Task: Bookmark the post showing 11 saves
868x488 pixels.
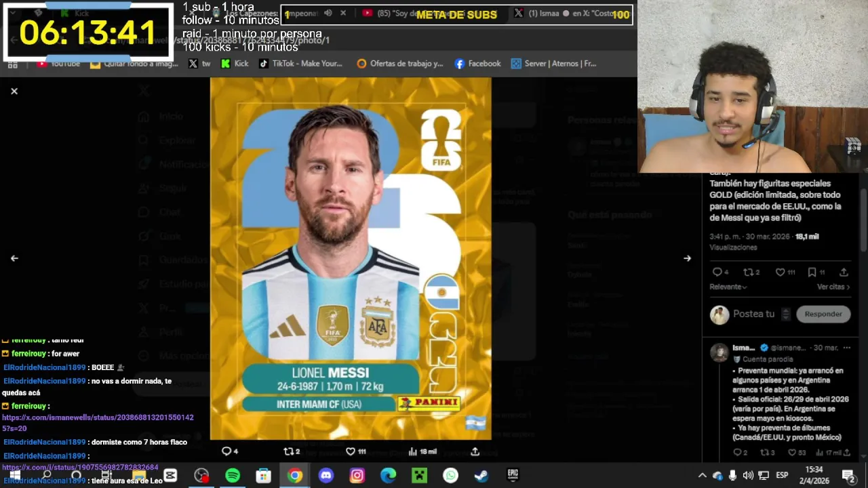Action: pos(812,272)
